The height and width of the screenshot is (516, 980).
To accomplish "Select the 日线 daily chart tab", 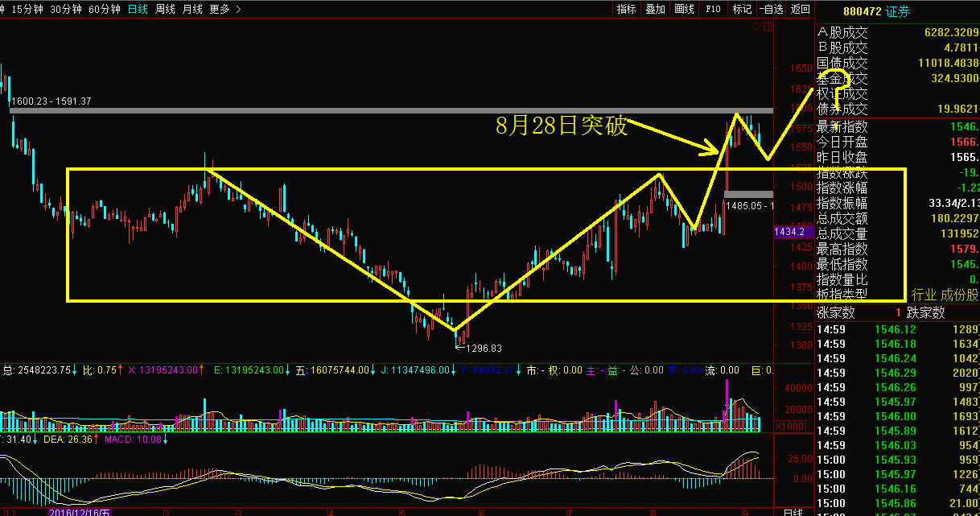I will pos(138,9).
